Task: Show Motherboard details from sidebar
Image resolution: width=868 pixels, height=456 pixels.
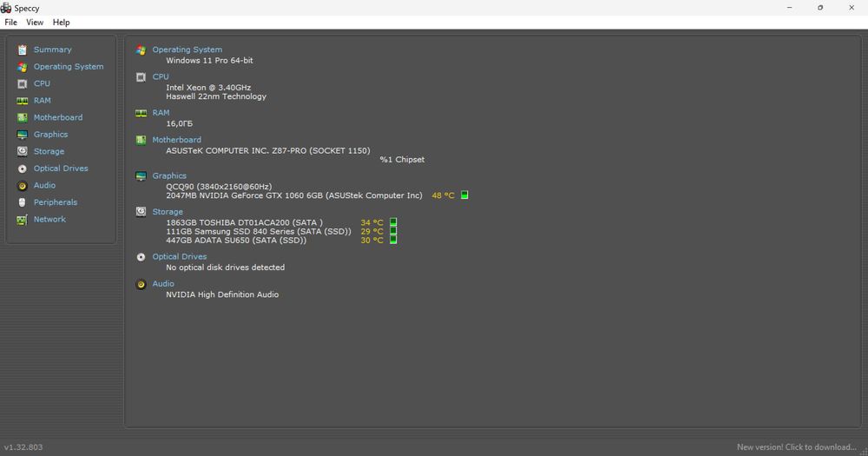Action: 58,117
